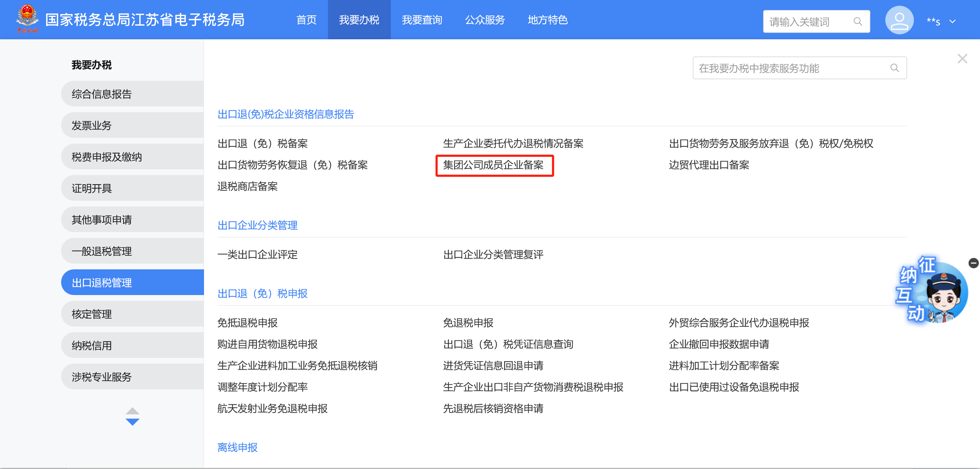980x469 pixels.
Task: Open the 我要查询 menu
Action: pos(422,20)
